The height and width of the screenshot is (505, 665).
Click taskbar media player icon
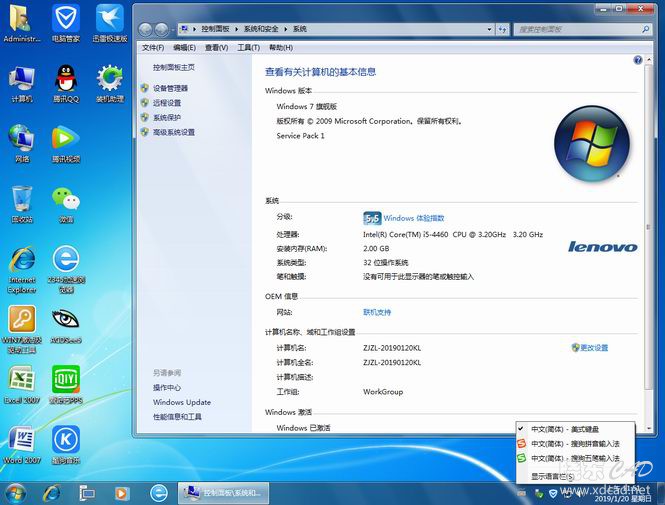tap(121, 493)
